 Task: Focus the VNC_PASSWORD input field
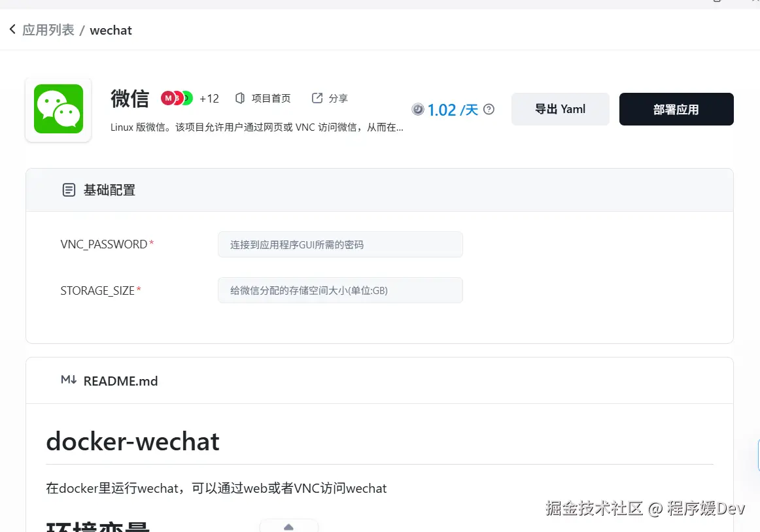coord(340,244)
